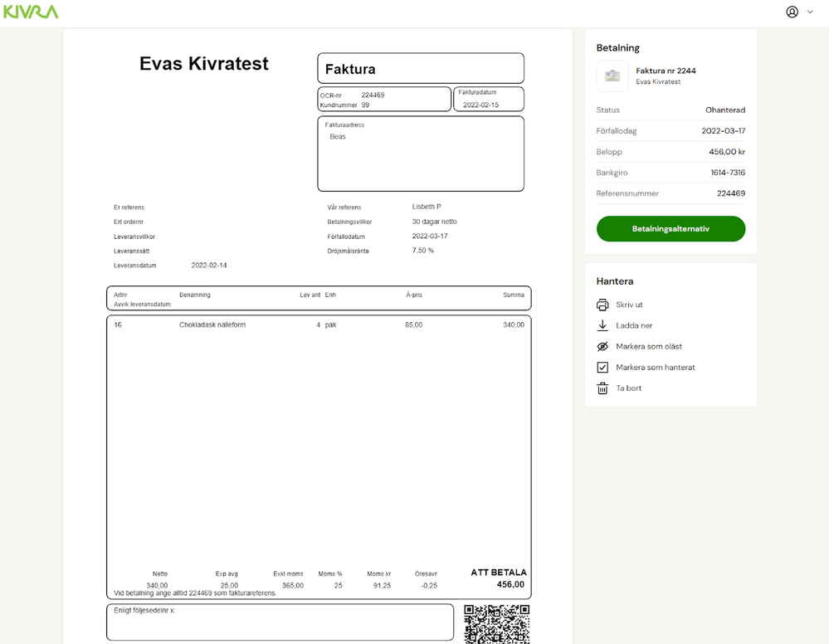Click the Enligt följesedelnr x box

click(x=280, y=622)
